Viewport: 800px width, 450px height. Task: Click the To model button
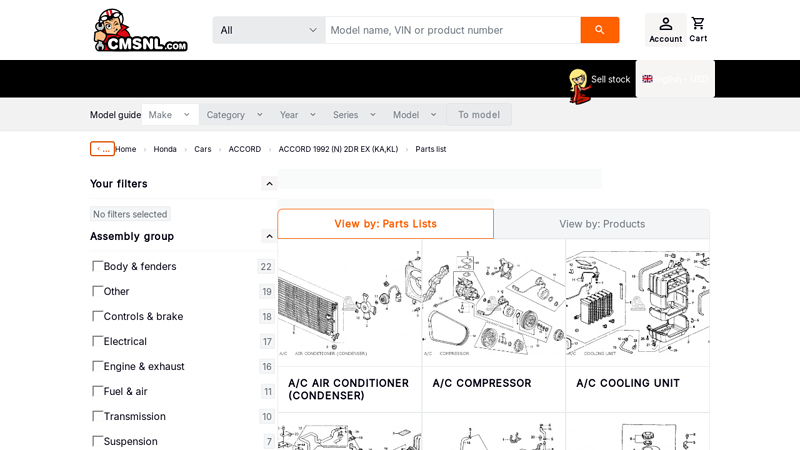(479, 115)
